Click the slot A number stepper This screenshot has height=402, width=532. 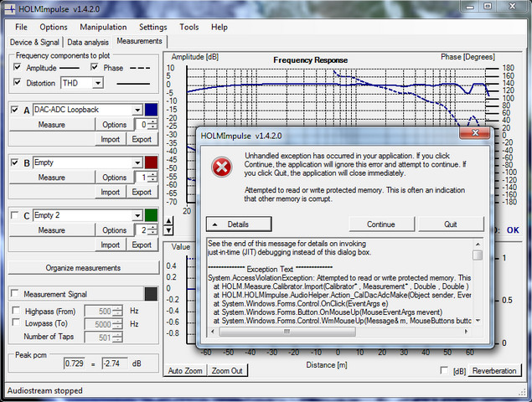click(153, 125)
